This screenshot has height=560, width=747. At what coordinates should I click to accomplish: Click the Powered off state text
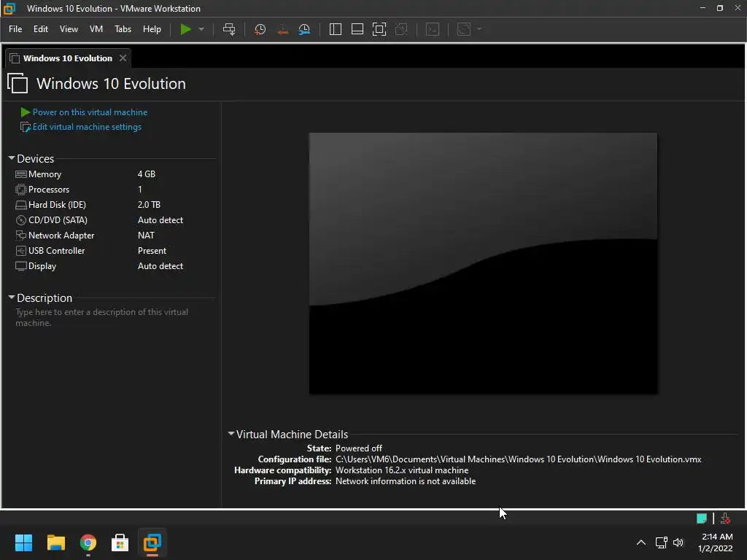click(359, 448)
